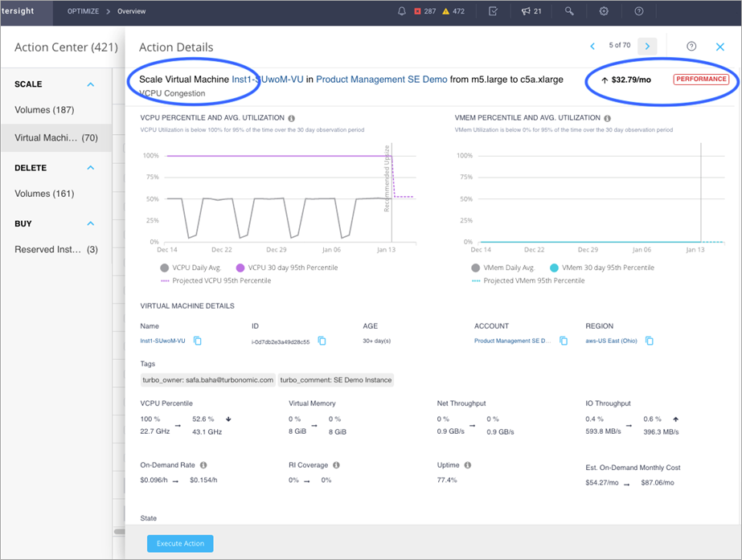The width and height of the screenshot is (742, 560).
Task: Toggle VCPU 30 day 95th Percentile legend swatch
Action: [x=240, y=268]
